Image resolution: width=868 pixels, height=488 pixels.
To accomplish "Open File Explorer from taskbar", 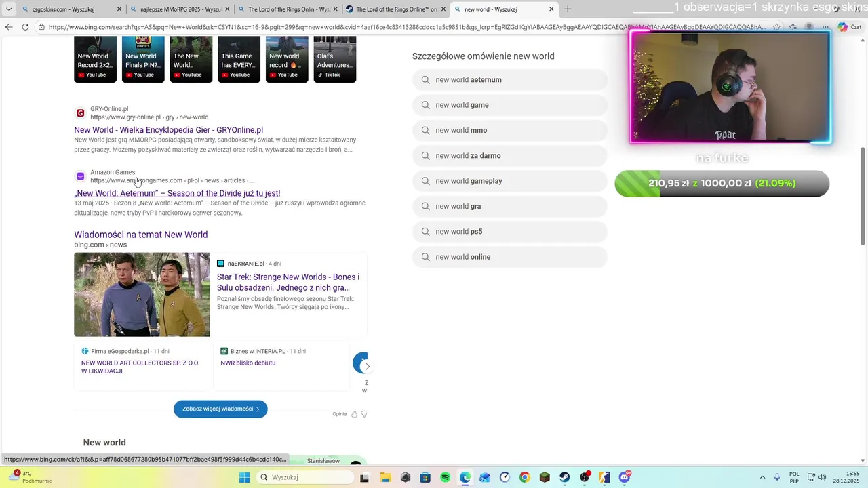I will tap(385, 477).
